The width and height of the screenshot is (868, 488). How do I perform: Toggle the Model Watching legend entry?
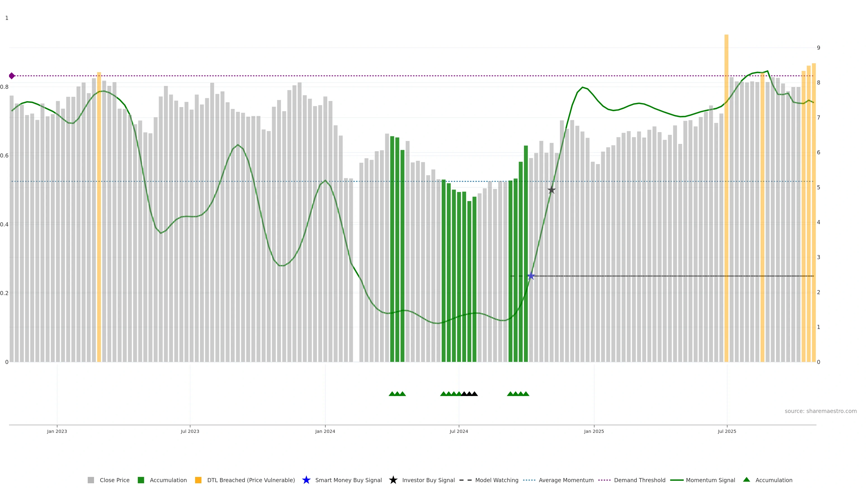pos(496,480)
